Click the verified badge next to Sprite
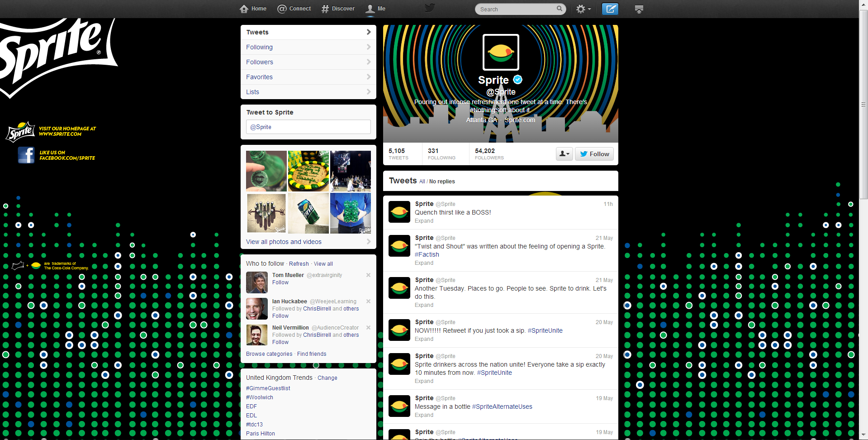 (518, 80)
